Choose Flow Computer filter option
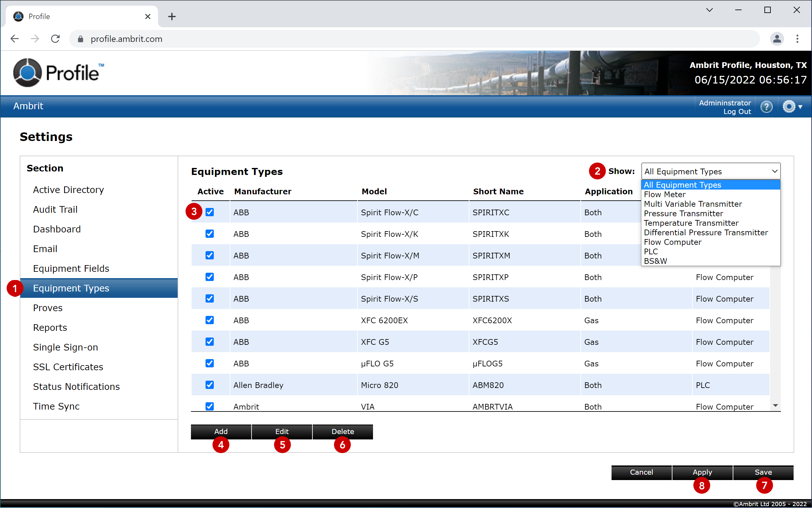 tap(711, 242)
